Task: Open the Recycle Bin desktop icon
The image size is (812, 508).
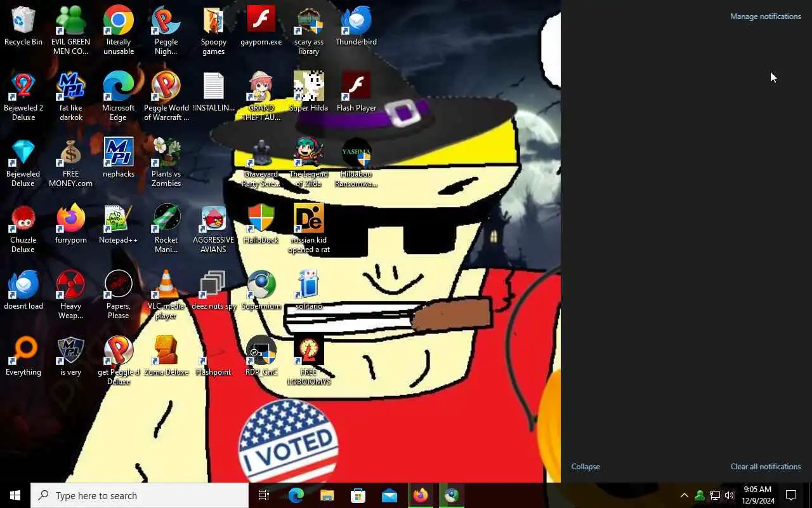Action: tap(23, 27)
